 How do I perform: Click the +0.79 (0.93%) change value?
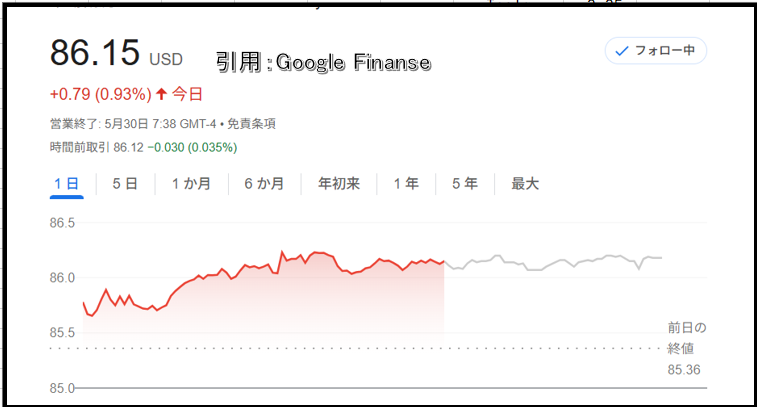101,94
